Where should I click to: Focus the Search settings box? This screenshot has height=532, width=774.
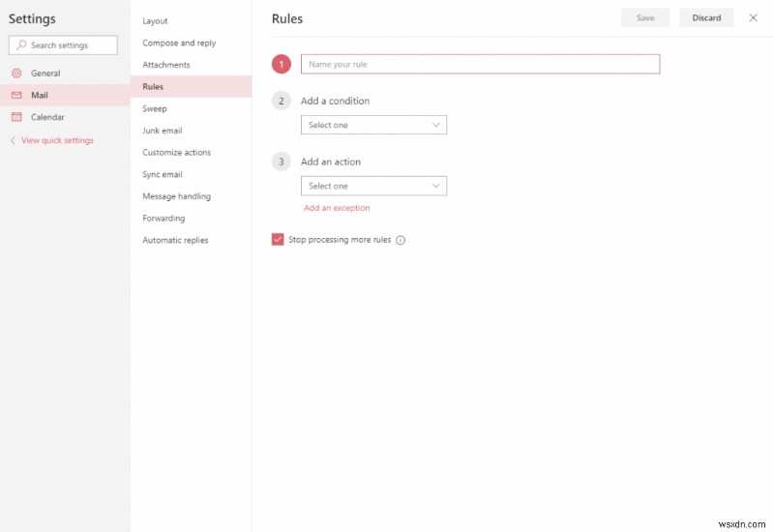[63, 44]
